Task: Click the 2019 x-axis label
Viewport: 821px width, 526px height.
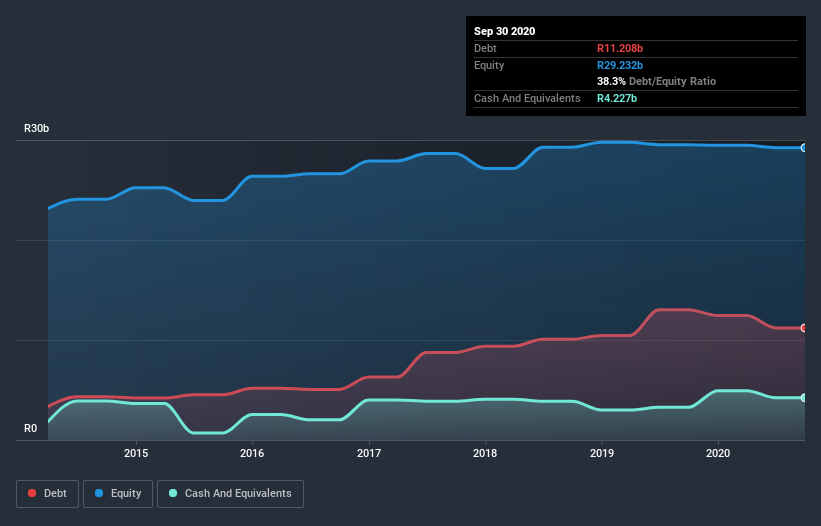Action: click(602, 453)
